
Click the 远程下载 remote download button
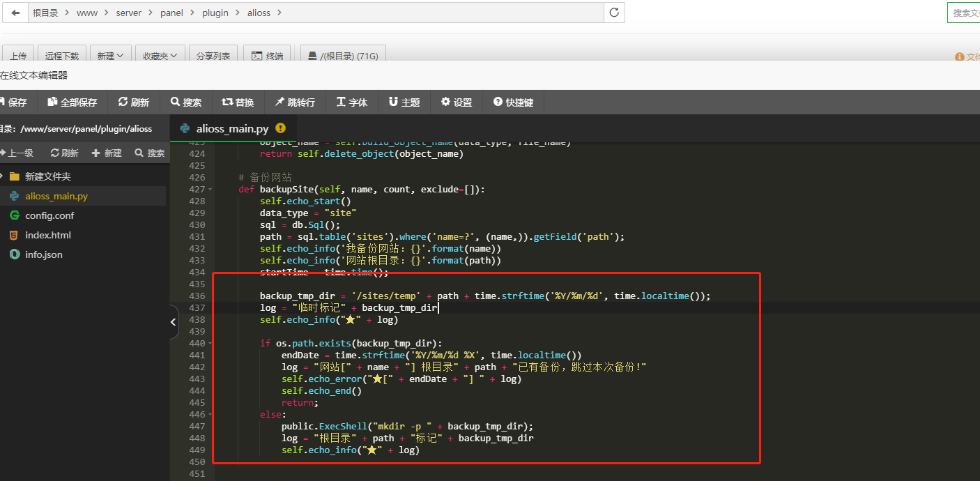pyautogui.click(x=62, y=56)
